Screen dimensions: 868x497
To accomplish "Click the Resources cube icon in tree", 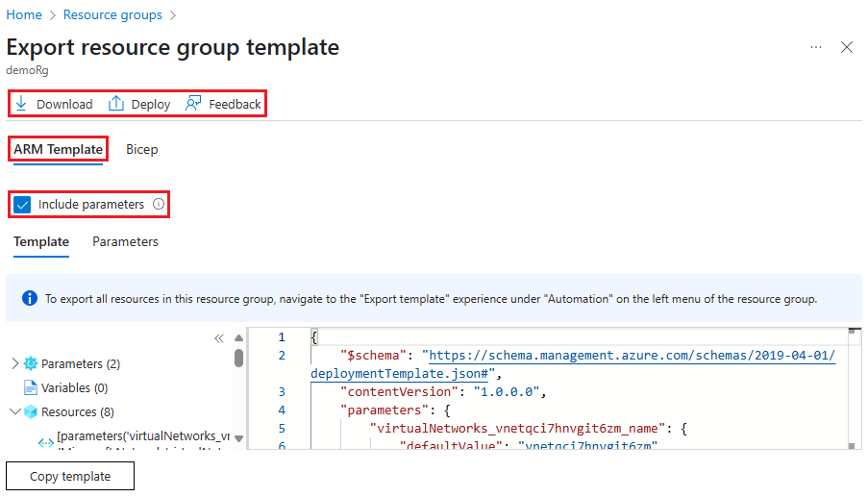I will coord(30,412).
